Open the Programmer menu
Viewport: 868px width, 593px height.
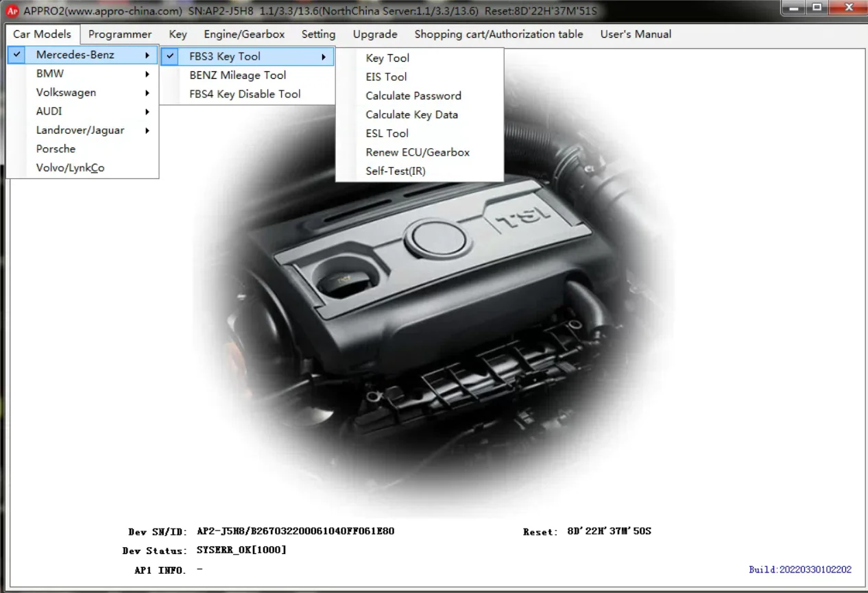120,34
